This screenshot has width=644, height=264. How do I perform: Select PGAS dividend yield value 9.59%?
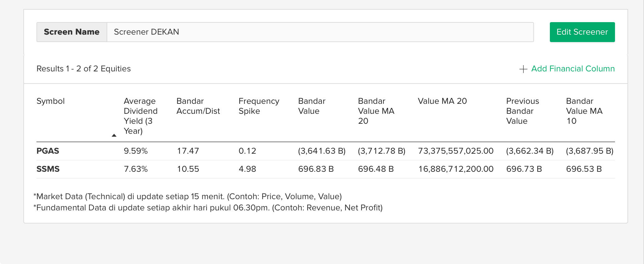[x=136, y=151]
